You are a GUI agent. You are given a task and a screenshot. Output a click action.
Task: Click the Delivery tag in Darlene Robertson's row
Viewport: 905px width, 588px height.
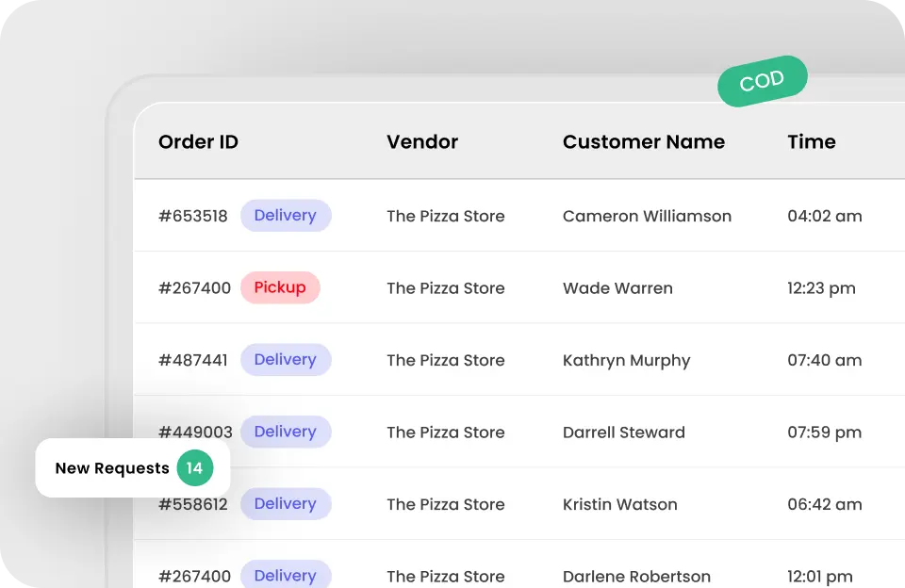pyautogui.click(x=286, y=575)
